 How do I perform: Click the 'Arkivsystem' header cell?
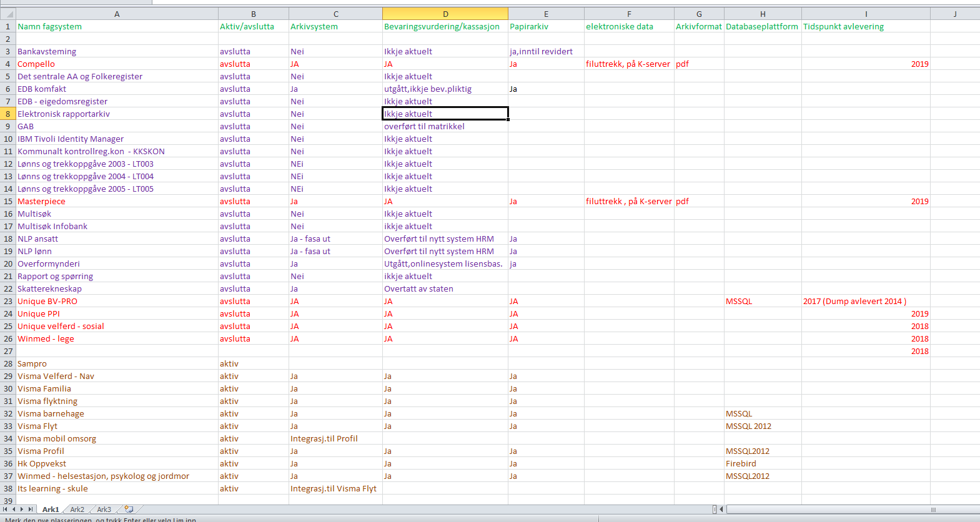click(335, 26)
